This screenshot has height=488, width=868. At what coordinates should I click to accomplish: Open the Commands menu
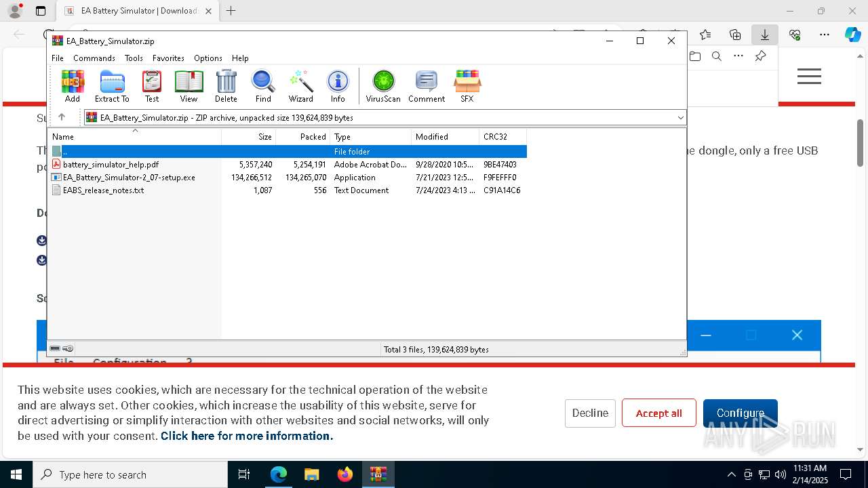click(94, 58)
